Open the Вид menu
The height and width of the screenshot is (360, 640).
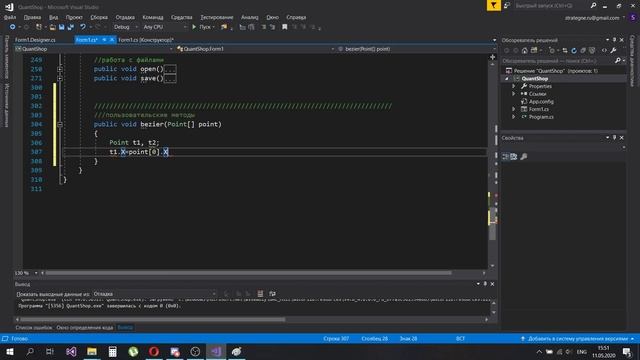coord(53,17)
